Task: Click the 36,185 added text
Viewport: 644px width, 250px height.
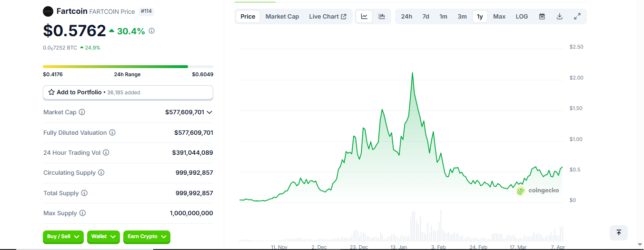Action: click(x=124, y=92)
